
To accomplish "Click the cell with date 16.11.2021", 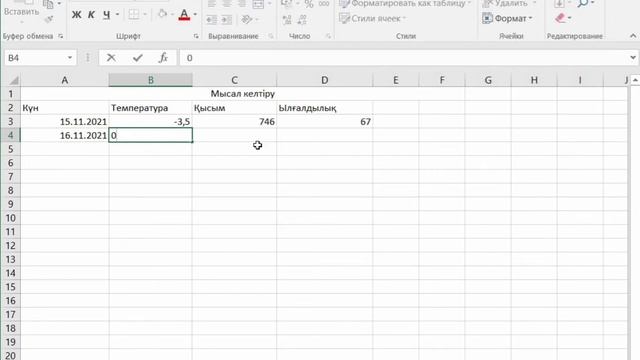I will pyautogui.click(x=64, y=136).
